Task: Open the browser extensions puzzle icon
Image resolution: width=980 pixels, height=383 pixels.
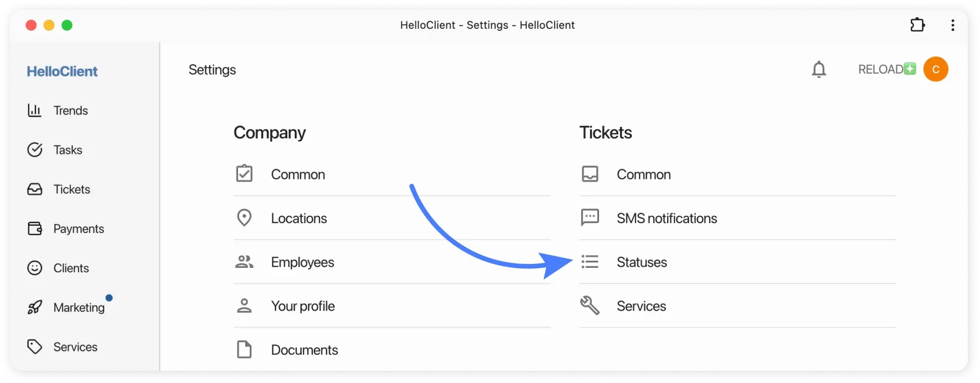Action: pos(917,25)
